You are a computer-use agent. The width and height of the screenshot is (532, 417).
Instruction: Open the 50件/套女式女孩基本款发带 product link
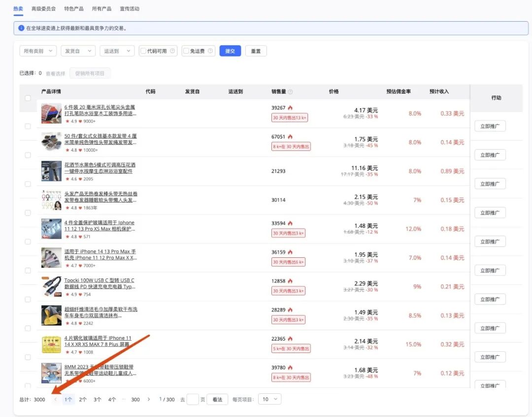click(100, 139)
